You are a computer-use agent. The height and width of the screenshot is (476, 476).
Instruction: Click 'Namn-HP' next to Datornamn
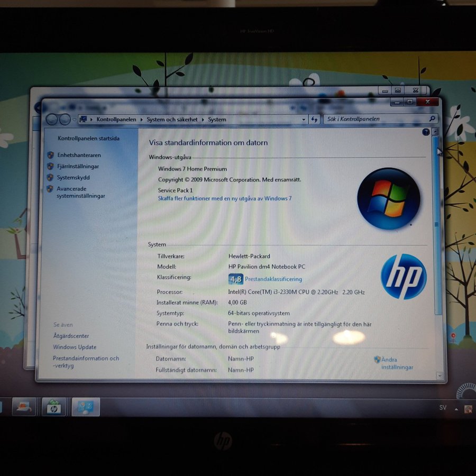[241, 359]
